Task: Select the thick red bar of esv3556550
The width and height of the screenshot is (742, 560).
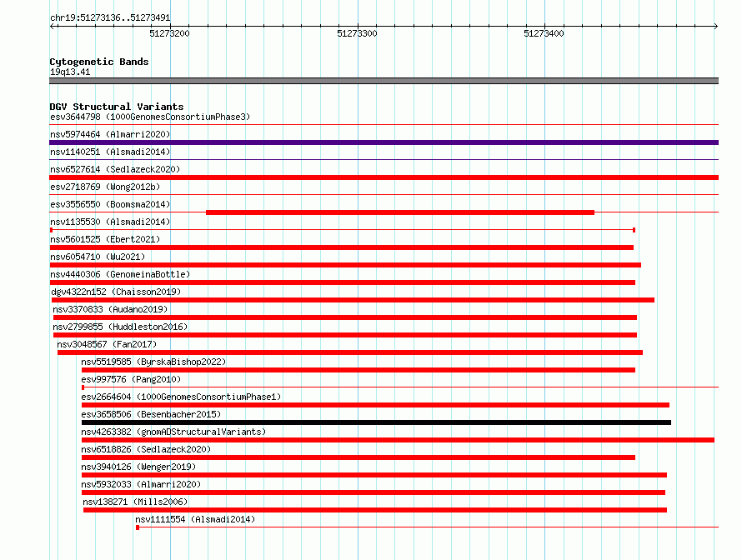Action: pos(400,212)
